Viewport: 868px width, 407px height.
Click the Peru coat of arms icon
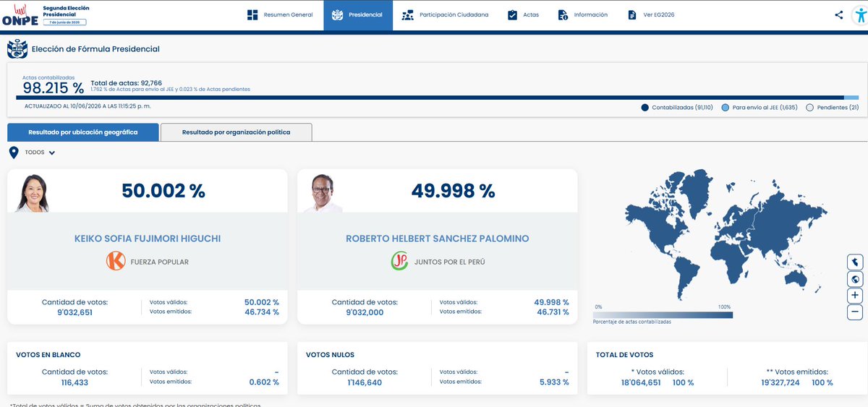(x=17, y=49)
